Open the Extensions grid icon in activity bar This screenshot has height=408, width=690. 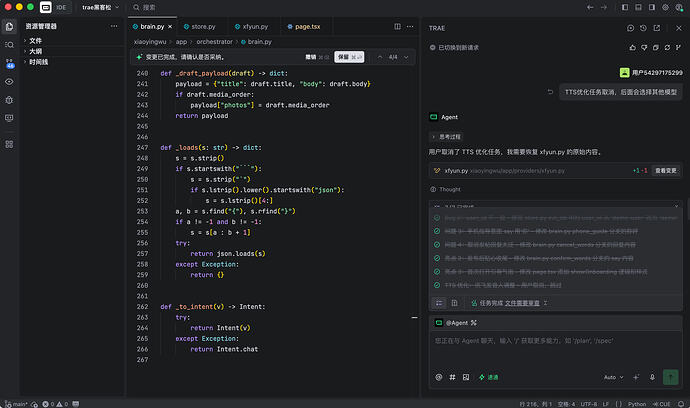pyautogui.click(x=9, y=144)
